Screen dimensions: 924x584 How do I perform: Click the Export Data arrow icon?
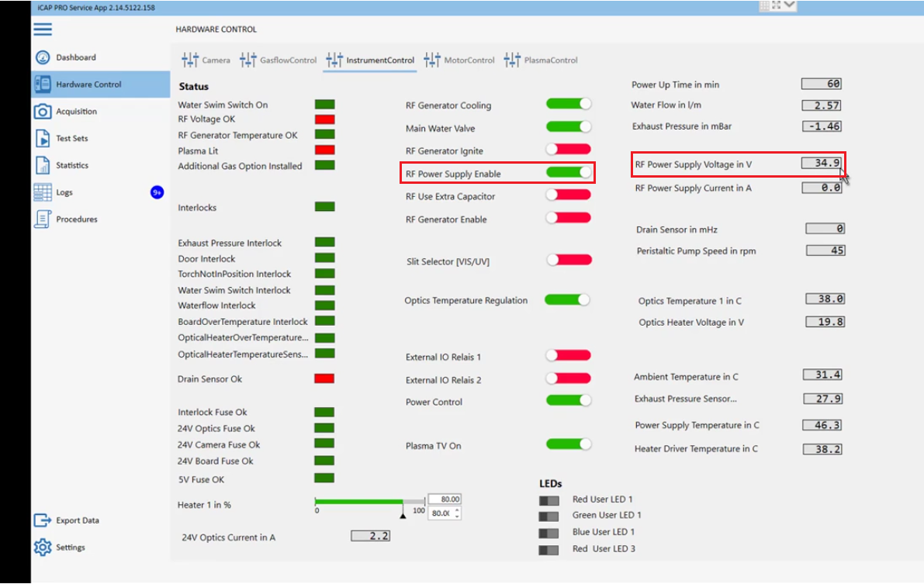coord(43,520)
